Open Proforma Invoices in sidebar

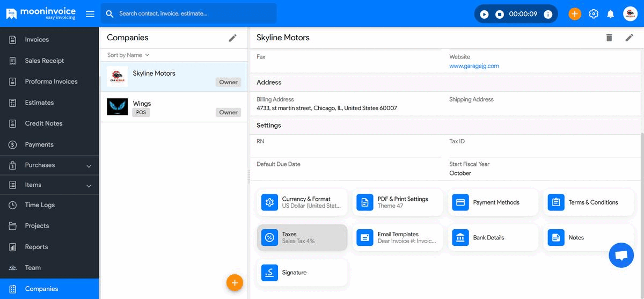(49, 82)
